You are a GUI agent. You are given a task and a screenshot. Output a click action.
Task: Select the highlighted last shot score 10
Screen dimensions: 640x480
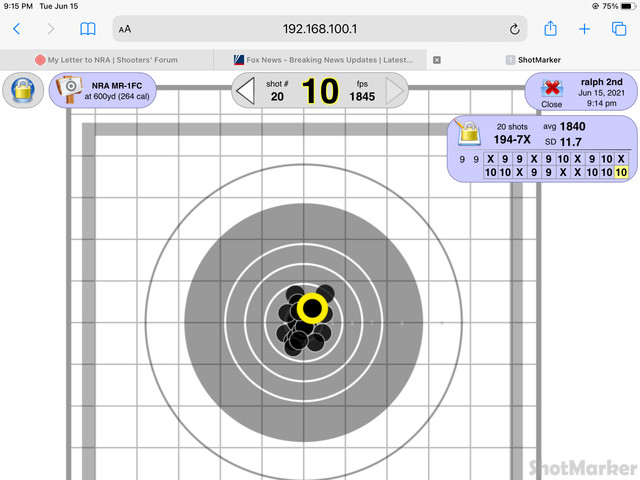coord(621,172)
